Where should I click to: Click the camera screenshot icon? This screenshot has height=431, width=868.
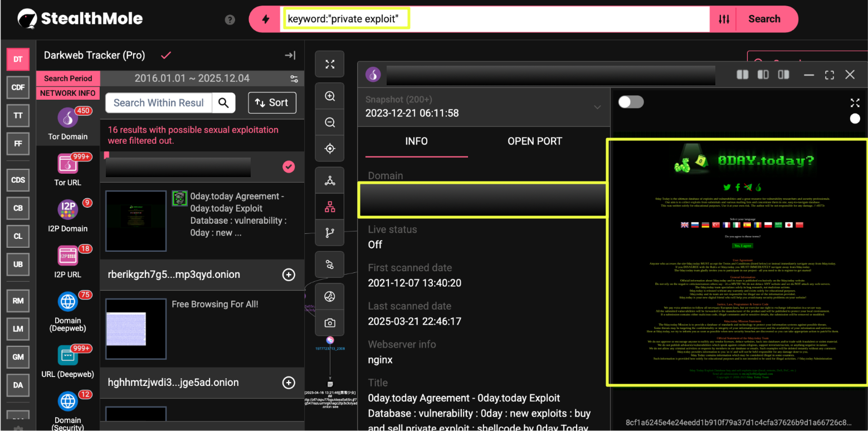[x=330, y=323]
